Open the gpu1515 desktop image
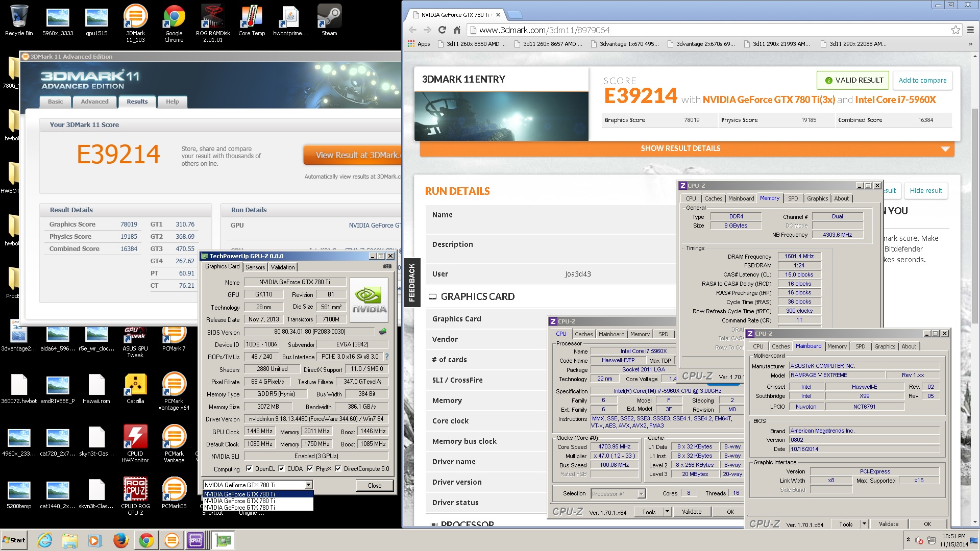This screenshot has height=551, width=980. click(x=96, y=20)
